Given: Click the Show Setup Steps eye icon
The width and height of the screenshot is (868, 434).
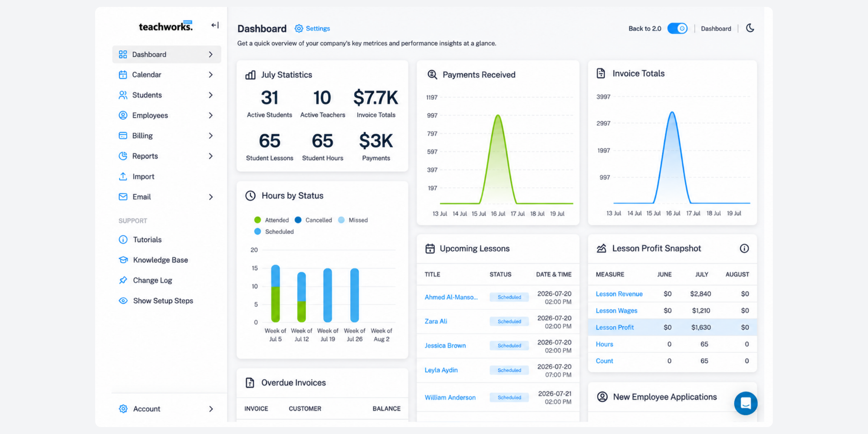Looking at the screenshot, I should tap(123, 300).
